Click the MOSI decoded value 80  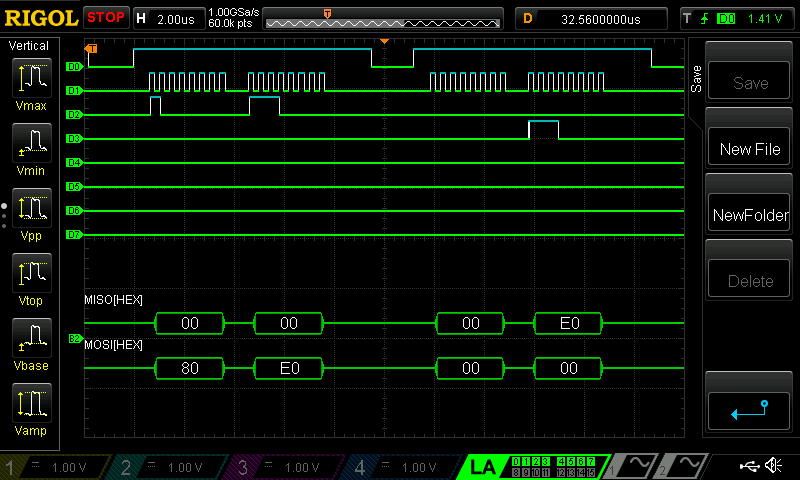click(x=189, y=368)
